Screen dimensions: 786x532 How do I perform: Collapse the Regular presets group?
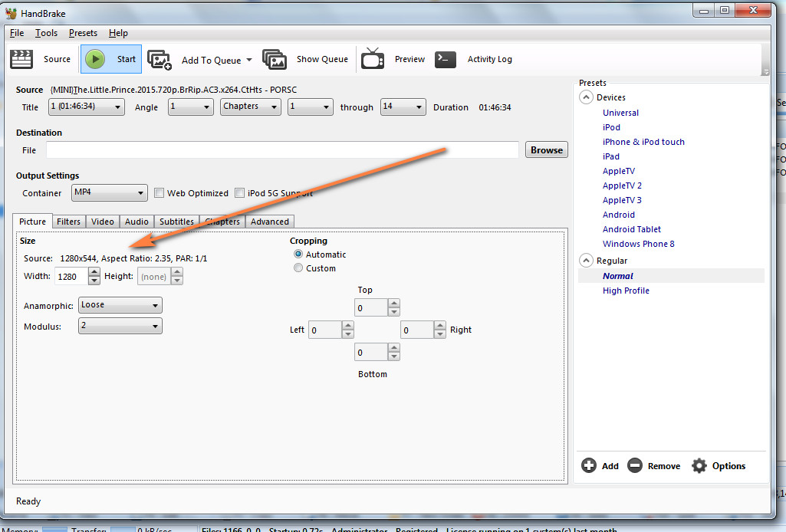pos(586,261)
